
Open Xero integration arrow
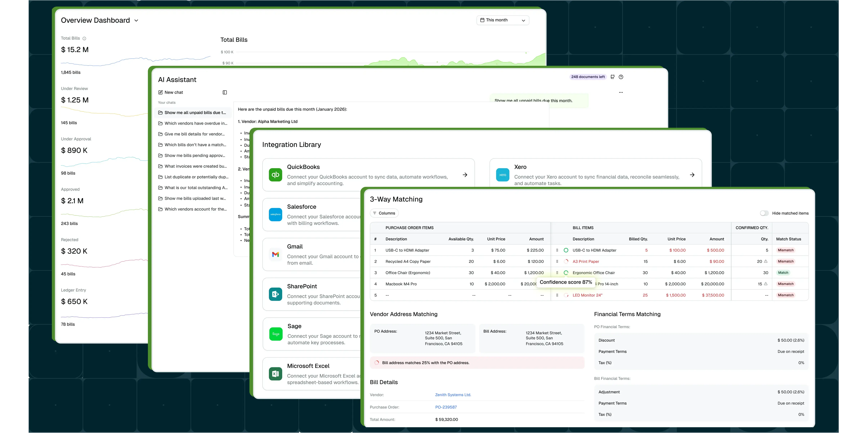pyautogui.click(x=692, y=175)
